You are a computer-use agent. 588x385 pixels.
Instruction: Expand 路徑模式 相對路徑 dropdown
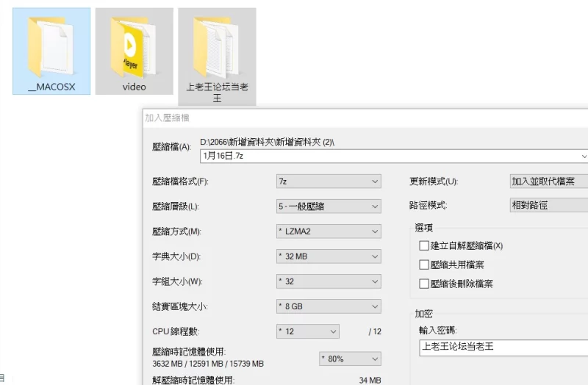point(548,206)
